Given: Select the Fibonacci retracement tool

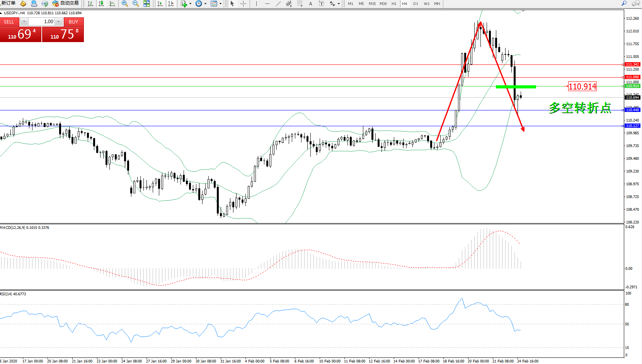Looking at the screenshot, I should coord(300,3).
